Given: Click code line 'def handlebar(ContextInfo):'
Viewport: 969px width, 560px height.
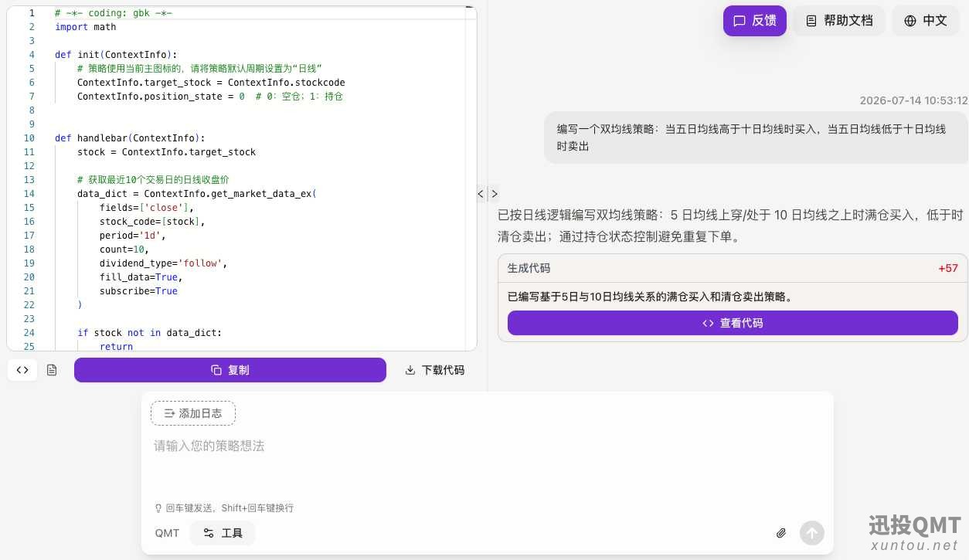Looking at the screenshot, I should [130, 138].
